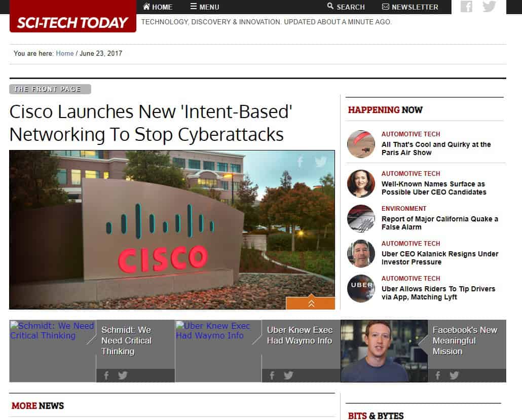Click the Facebook icon in the header

tap(466, 6)
